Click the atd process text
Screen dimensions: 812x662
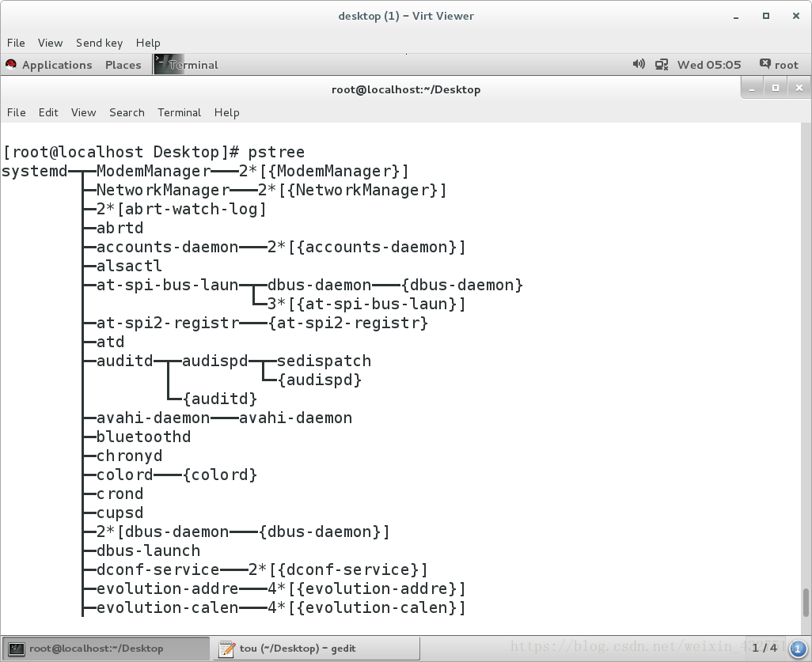[110, 342]
